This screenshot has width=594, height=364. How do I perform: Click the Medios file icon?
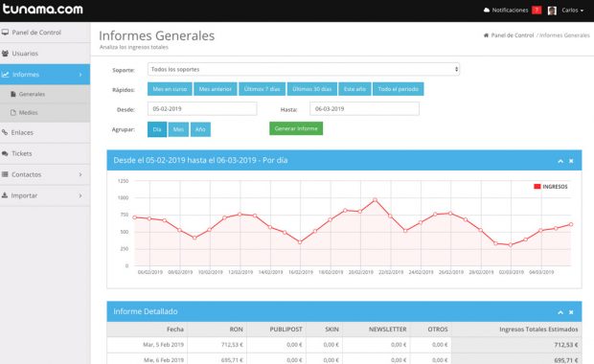pyautogui.click(x=13, y=112)
